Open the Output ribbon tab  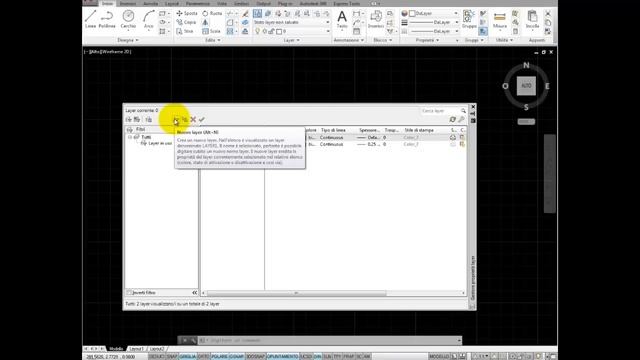pos(263,4)
